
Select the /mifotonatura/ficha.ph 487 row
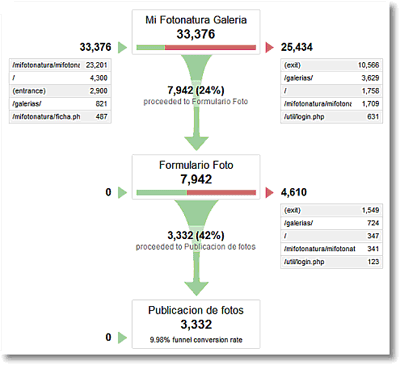tap(60, 117)
